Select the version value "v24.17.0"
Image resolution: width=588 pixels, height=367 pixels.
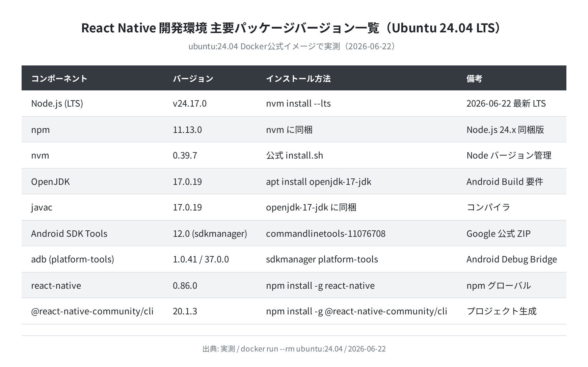(190, 104)
